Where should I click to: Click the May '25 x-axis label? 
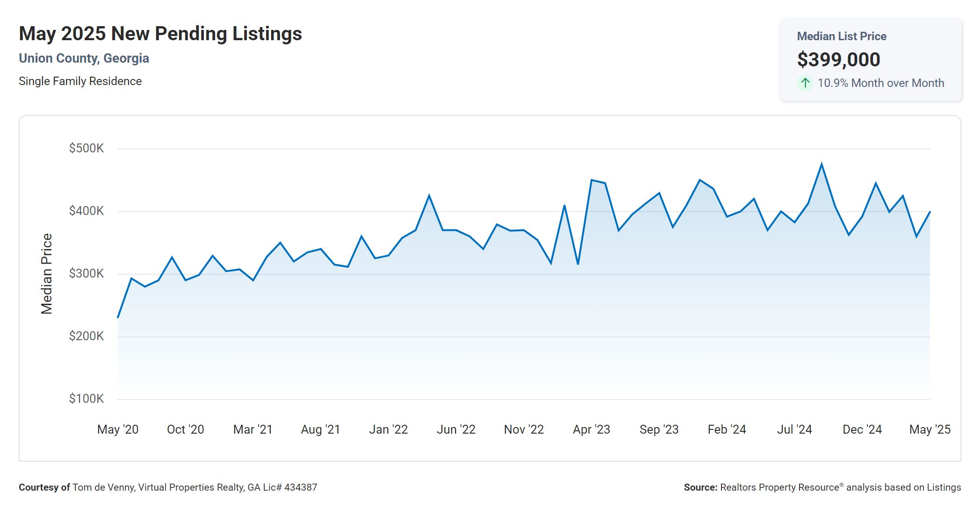click(x=929, y=429)
